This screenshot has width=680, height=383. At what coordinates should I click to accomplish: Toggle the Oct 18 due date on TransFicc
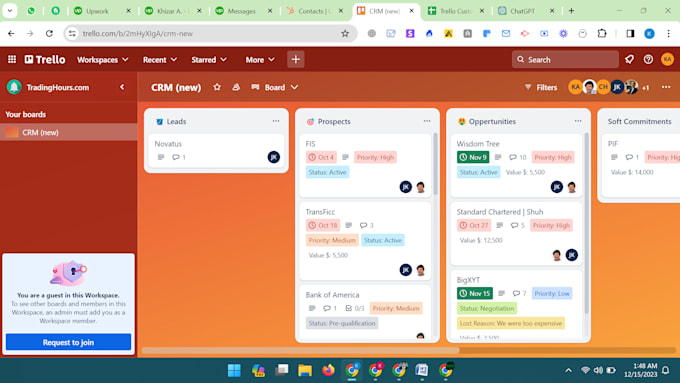(x=323, y=225)
